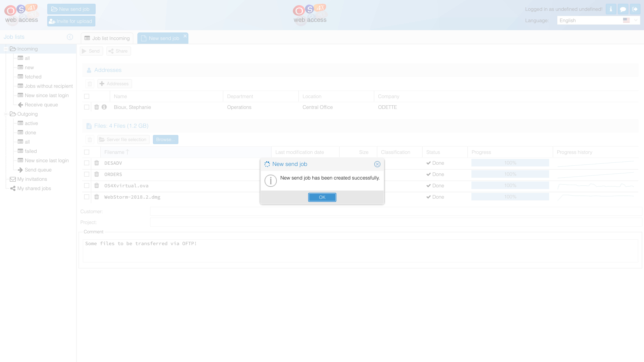Click Invite for upload button

click(x=71, y=21)
